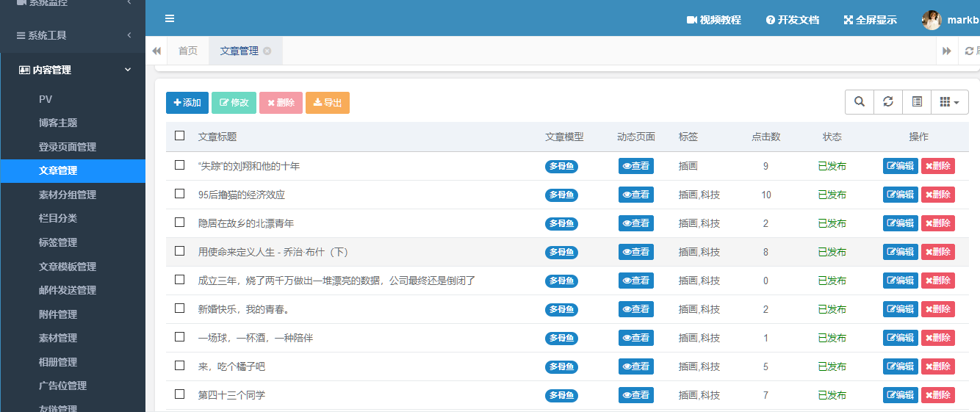Screen dimensions: 980x412
Task: Toggle the table card view icon
Action: (917, 102)
